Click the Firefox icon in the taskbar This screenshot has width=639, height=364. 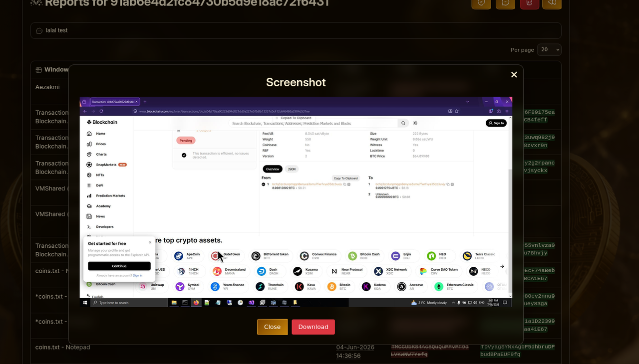point(196,303)
